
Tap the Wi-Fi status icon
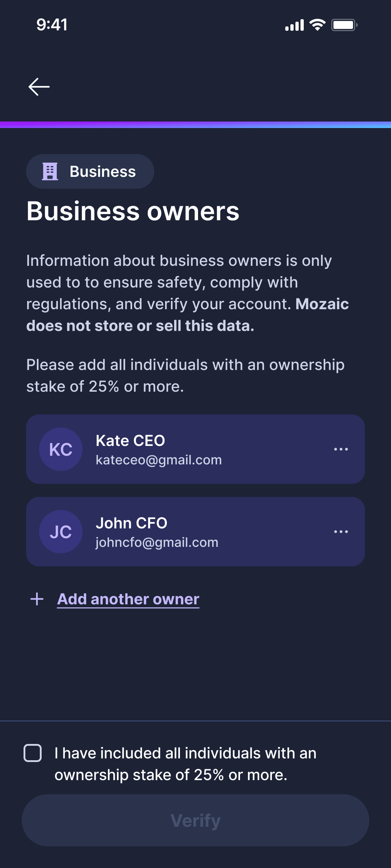point(318,25)
